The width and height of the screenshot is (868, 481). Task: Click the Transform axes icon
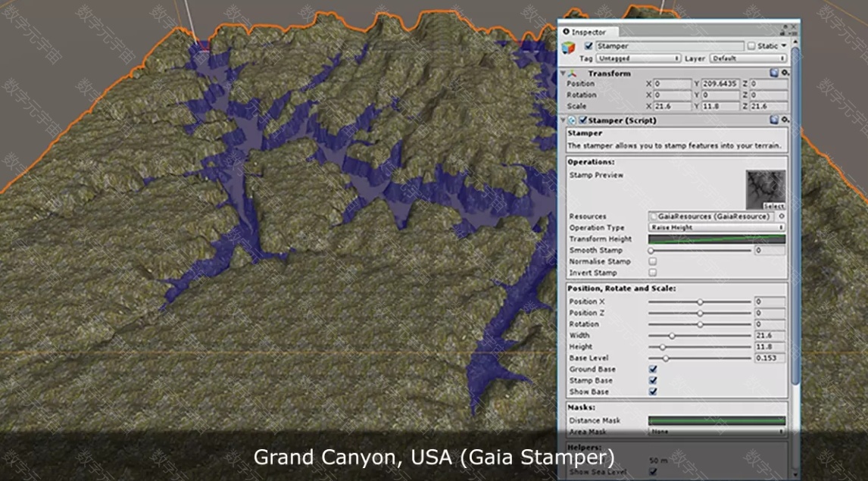coord(573,73)
